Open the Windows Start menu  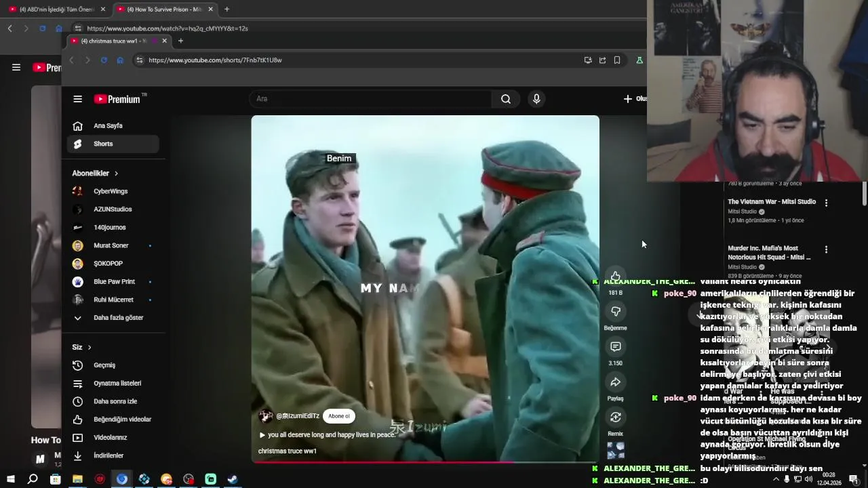click(10, 479)
